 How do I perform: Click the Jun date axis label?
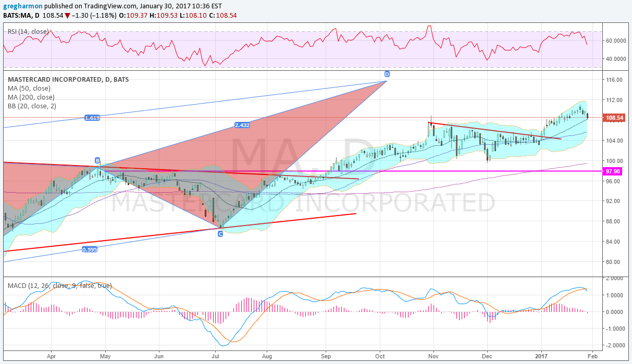coord(159,357)
